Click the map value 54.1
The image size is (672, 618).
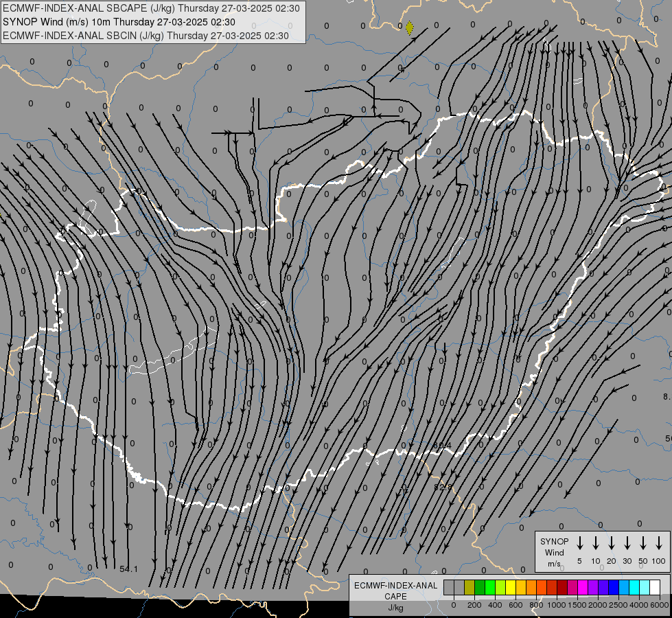coord(128,569)
